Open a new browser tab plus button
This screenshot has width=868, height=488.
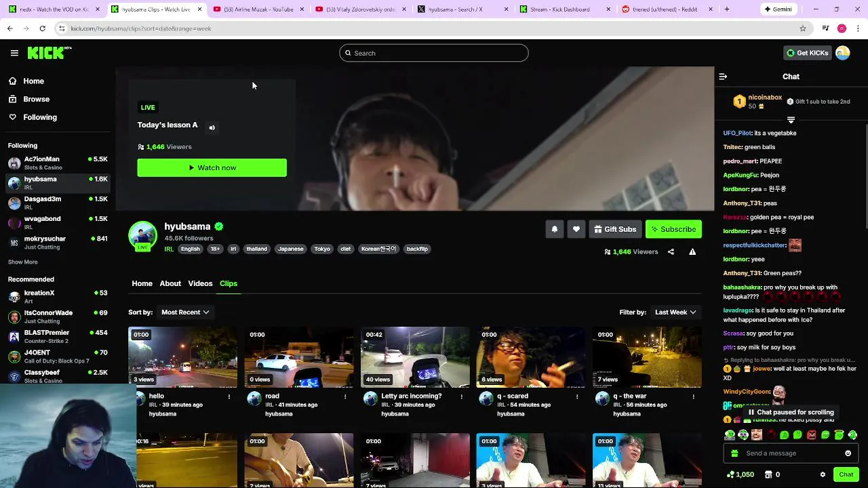tap(727, 9)
